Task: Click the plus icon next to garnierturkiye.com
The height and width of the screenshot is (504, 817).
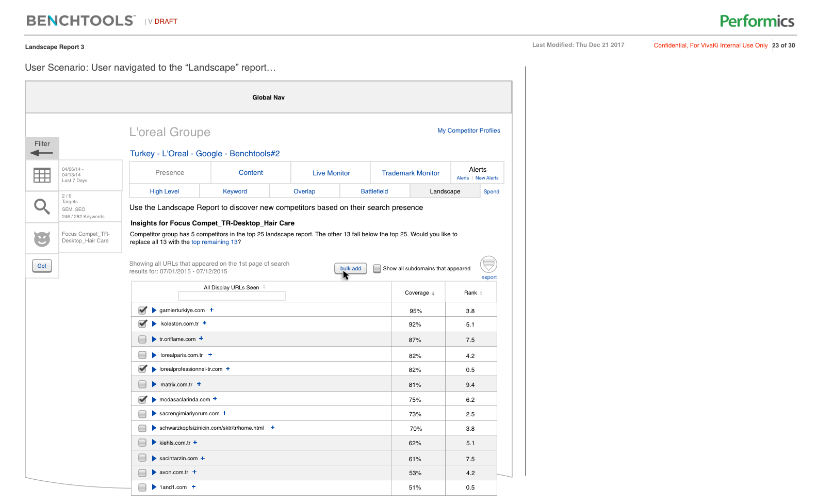Action: coord(211,310)
